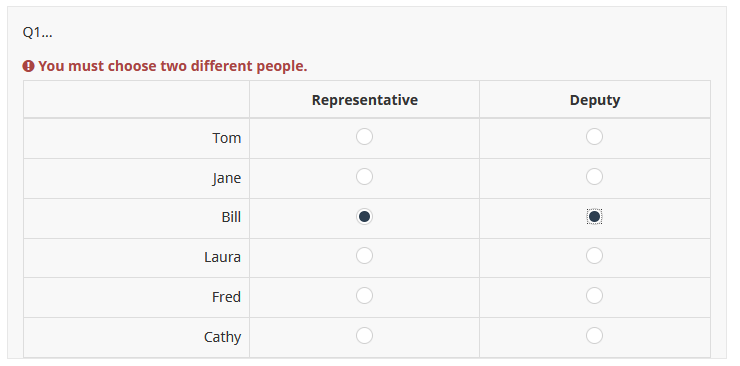Pick Laura as Deputy
The width and height of the screenshot is (740, 366).
pos(594,256)
